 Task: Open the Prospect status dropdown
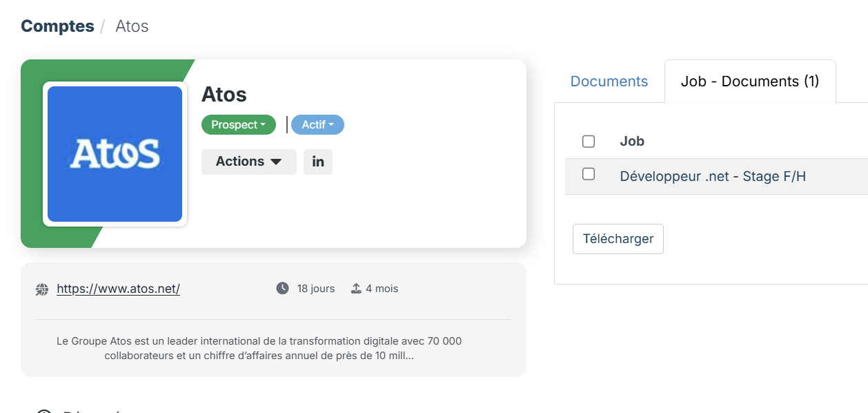tap(239, 125)
